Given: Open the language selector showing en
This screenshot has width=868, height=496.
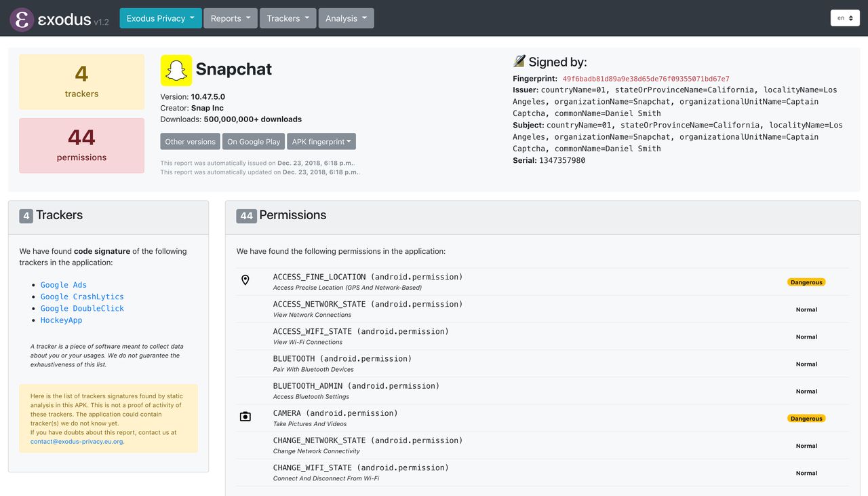Looking at the screenshot, I should tap(845, 18).
